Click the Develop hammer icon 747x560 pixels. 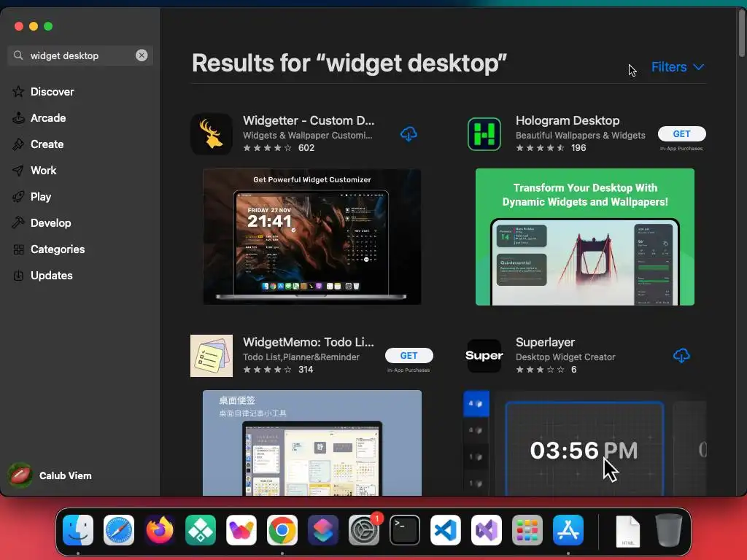coord(18,223)
